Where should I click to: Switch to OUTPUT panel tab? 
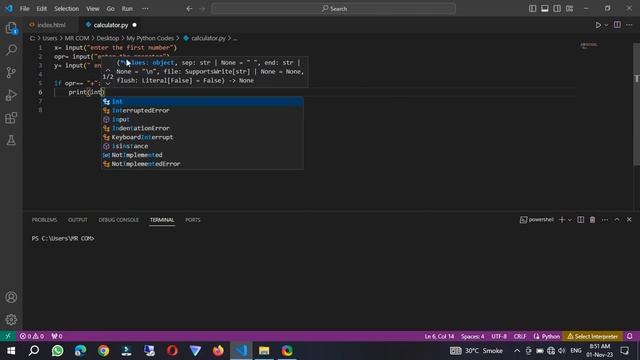pos(78,220)
